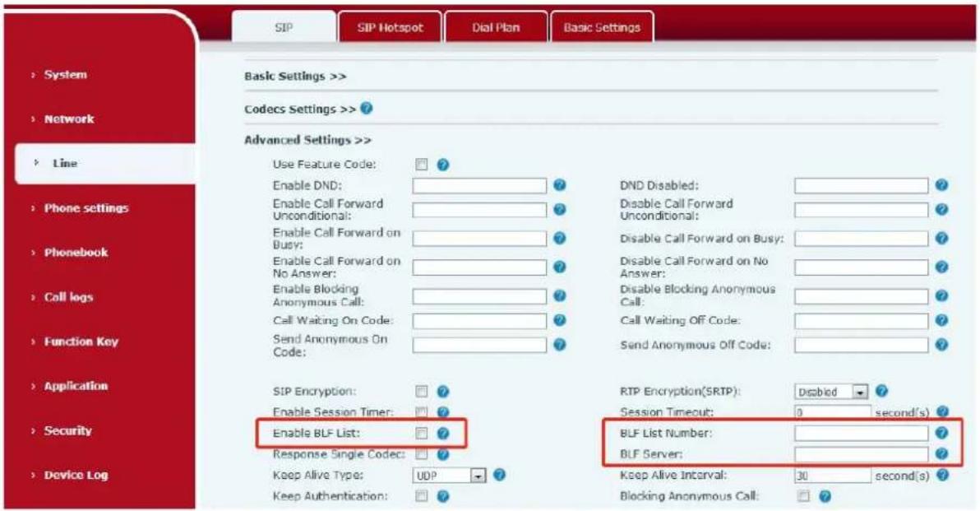
Task: Check the Keep Authentication box
Action: 422,497
